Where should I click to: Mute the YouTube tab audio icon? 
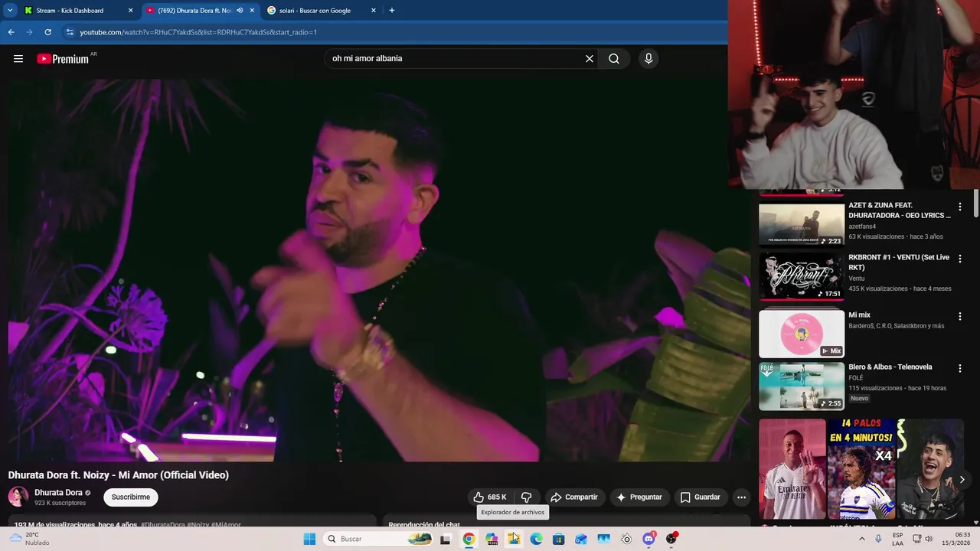click(x=240, y=11)
